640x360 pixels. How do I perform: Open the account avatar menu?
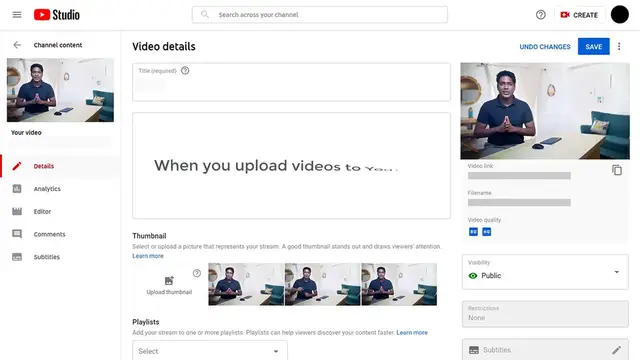(620, 15)
